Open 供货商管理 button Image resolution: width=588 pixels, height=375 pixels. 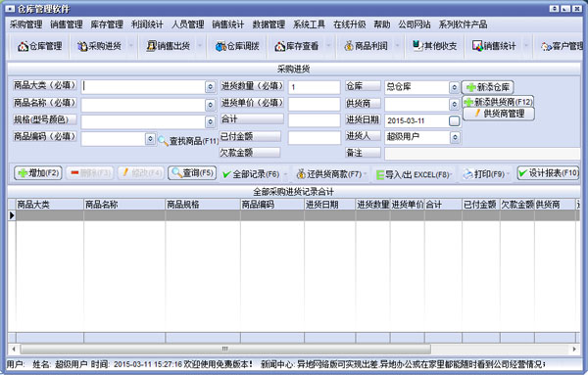coord(499,114)
